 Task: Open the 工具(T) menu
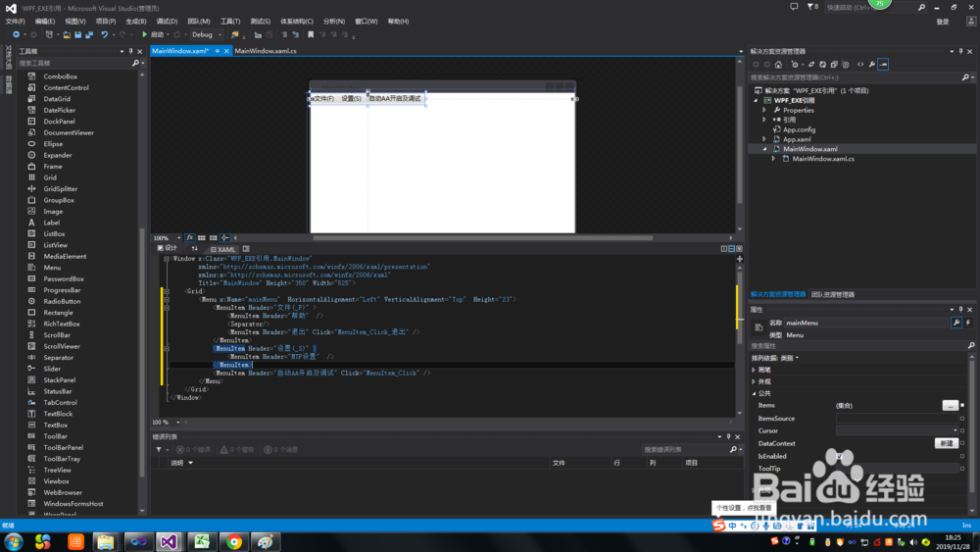click(x=230, y=22)
